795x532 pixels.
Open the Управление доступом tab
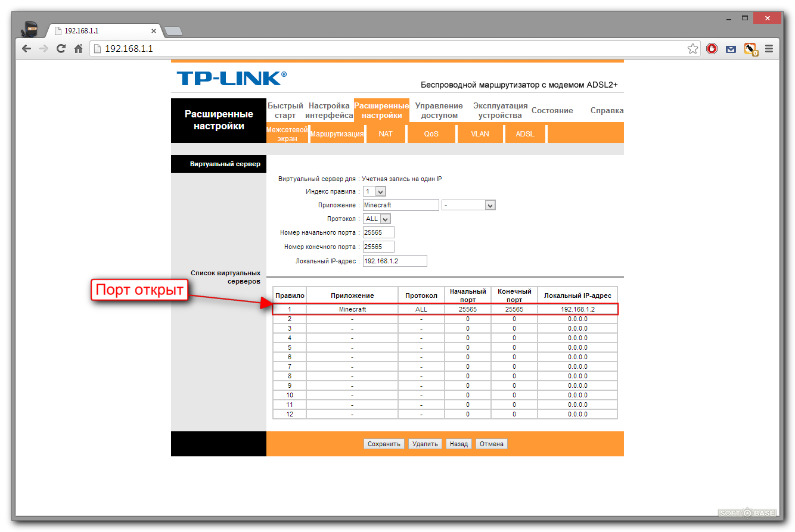[439, 110]
